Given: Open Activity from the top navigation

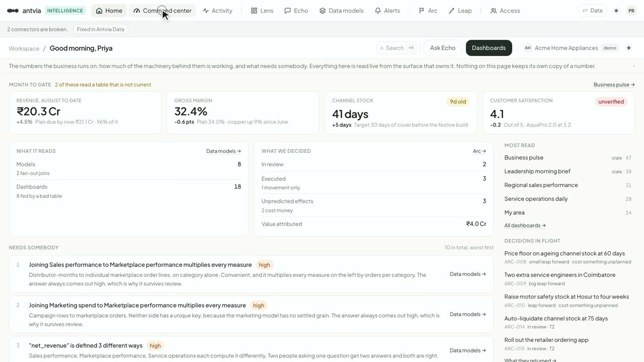Looking at the screenshot, I should coord(217,11).
